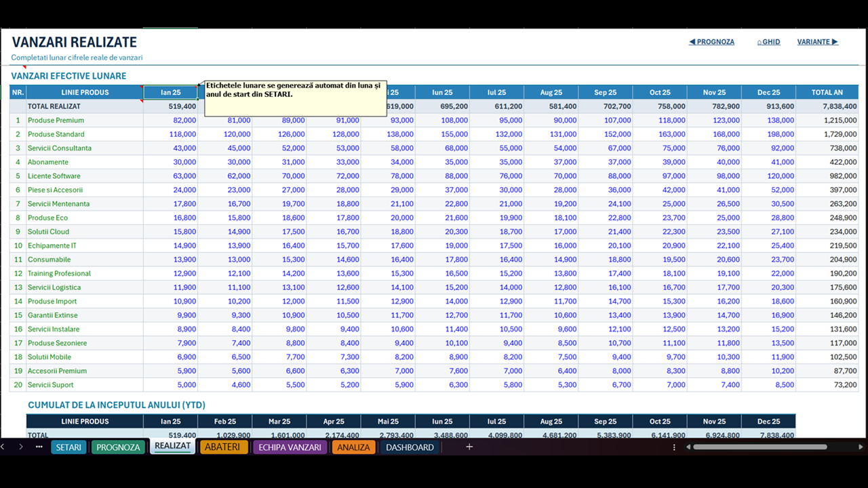Select the TOTAL AN column header

click(827, 92)
